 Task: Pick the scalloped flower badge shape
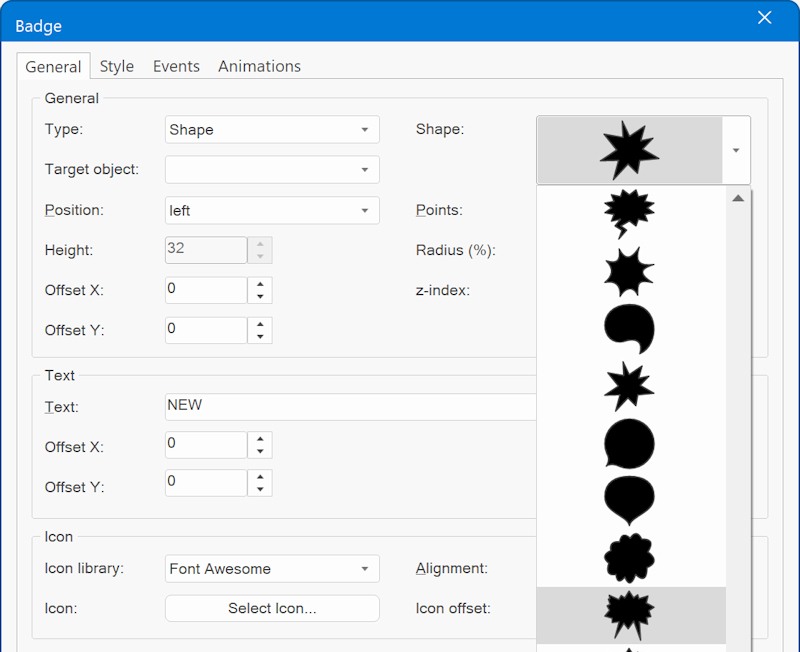630,558
